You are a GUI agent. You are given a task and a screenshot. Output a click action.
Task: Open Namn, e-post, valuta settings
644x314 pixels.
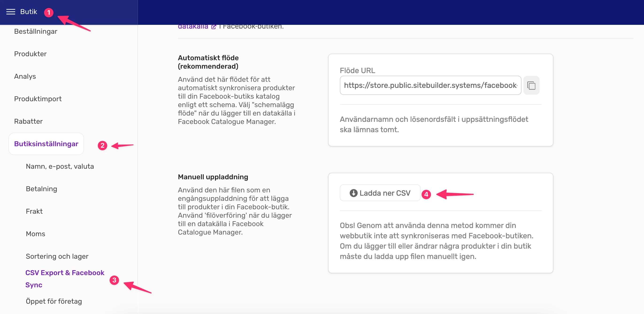coord(60,166)
